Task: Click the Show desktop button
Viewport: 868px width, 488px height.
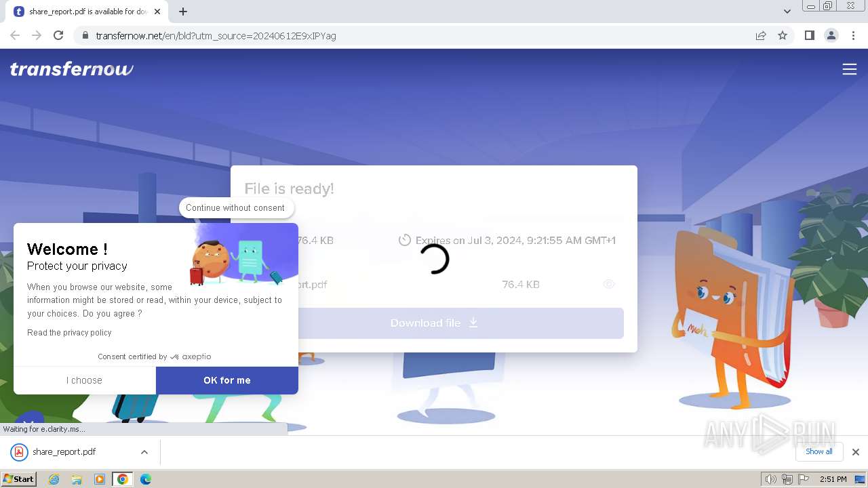Action: tap(861, 479)
